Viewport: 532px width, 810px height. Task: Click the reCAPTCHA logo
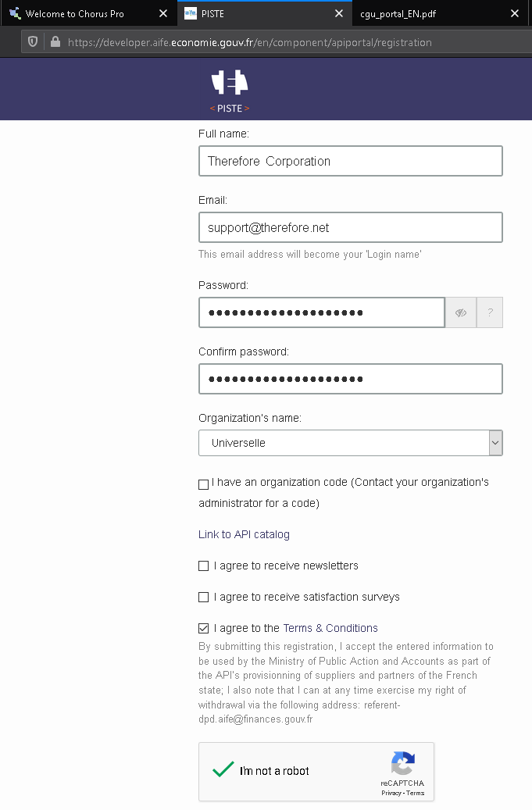403,763
